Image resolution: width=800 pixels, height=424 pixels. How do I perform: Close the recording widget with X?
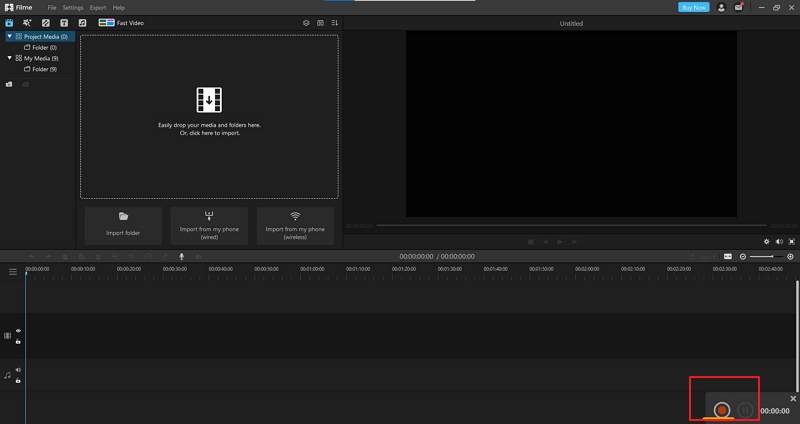pyautogui.click(x=793, y=398)
